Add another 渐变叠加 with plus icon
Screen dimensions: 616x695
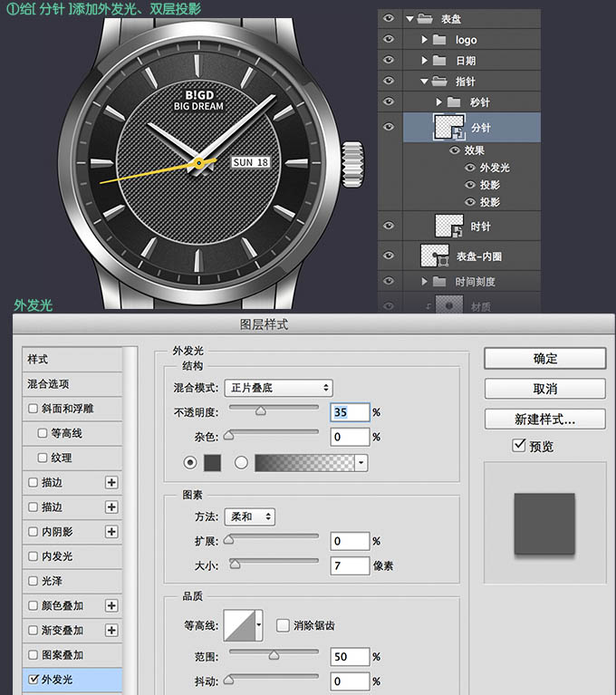click(111, 630)
